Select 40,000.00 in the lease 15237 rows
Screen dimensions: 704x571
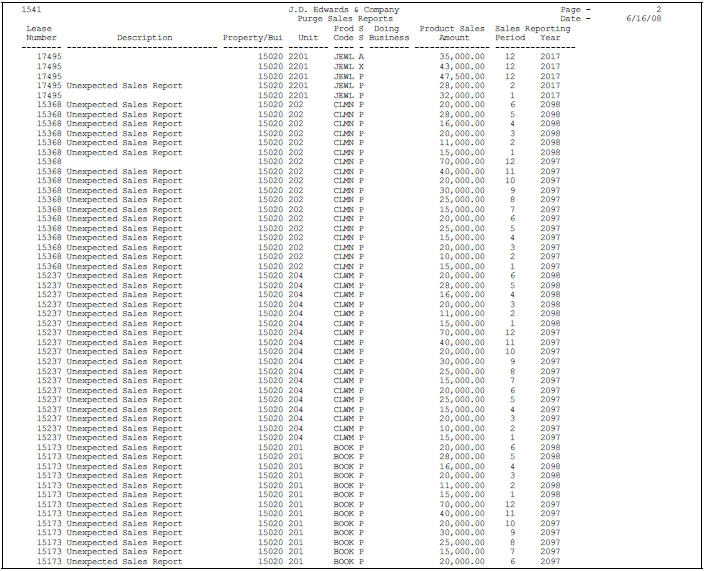click(x=462, y=343)
